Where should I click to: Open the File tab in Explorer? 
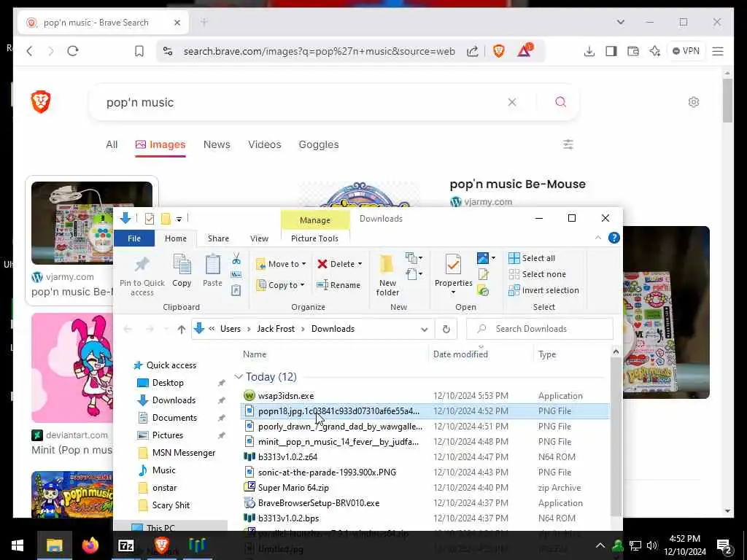tap(134, 238)
